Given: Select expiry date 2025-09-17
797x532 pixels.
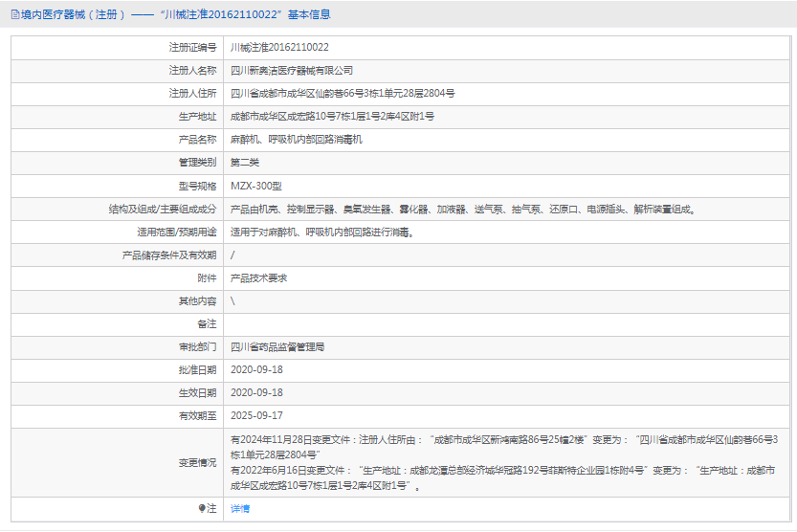Looking at the screenshot, I should coord(256,415).
